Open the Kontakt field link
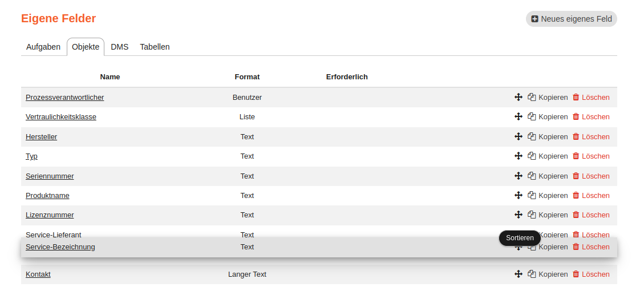The image size is (644, 303). pyautogui.click(x=38, y=274)
